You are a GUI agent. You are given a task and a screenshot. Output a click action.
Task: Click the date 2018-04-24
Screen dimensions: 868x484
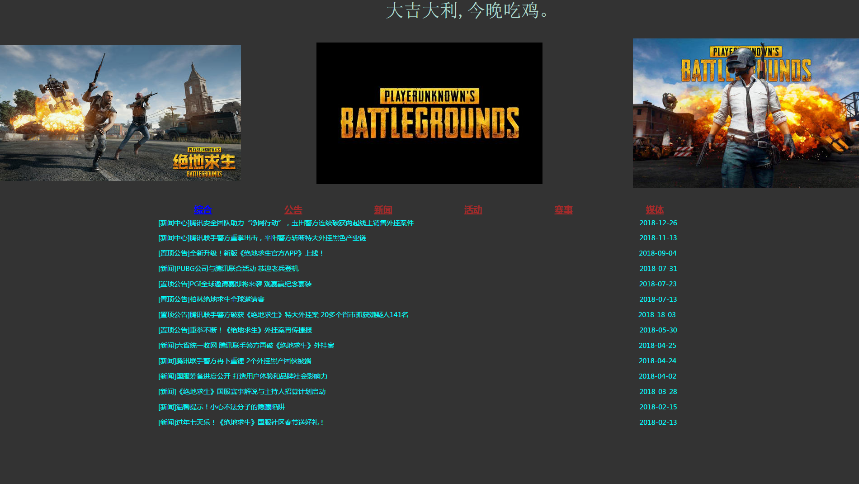tap(657, 361)
